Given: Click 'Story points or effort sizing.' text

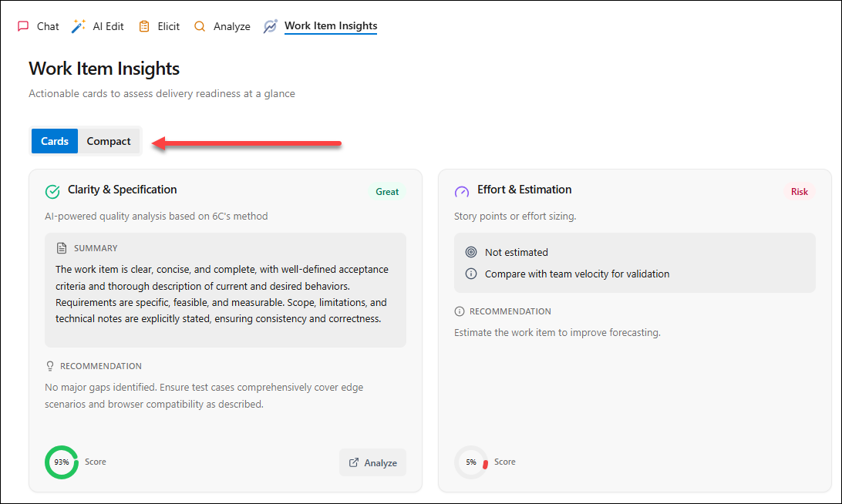Looking at the screenshot, I should 515,217.
